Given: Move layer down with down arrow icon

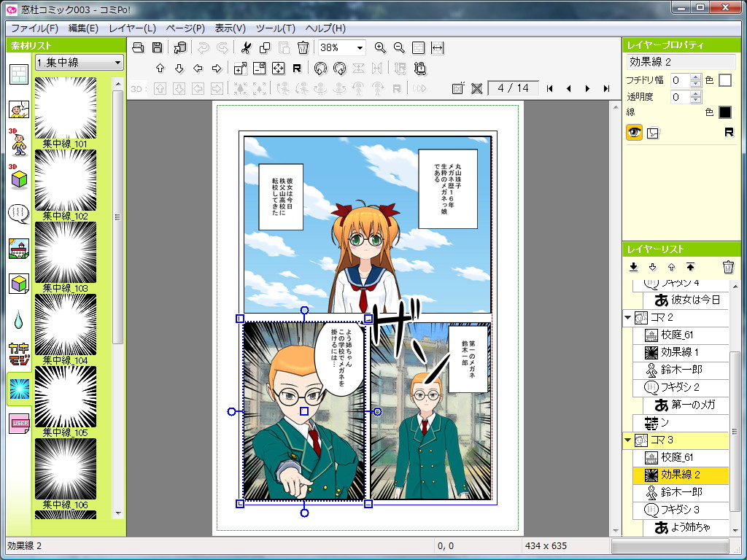Looking at the screenshot, I should pos(179,69).
